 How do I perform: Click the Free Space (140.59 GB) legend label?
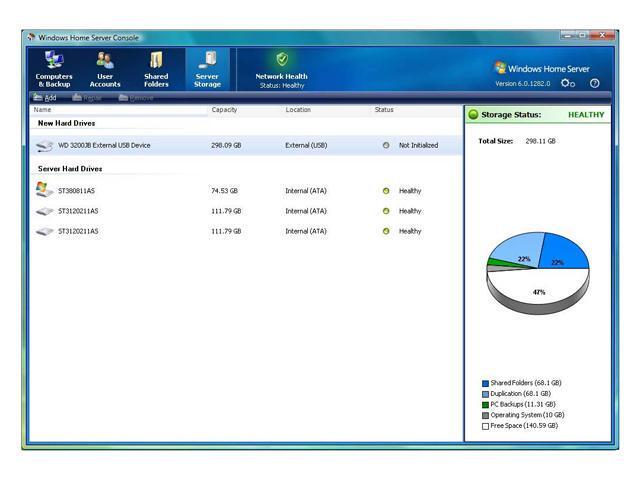coord(524,426)
